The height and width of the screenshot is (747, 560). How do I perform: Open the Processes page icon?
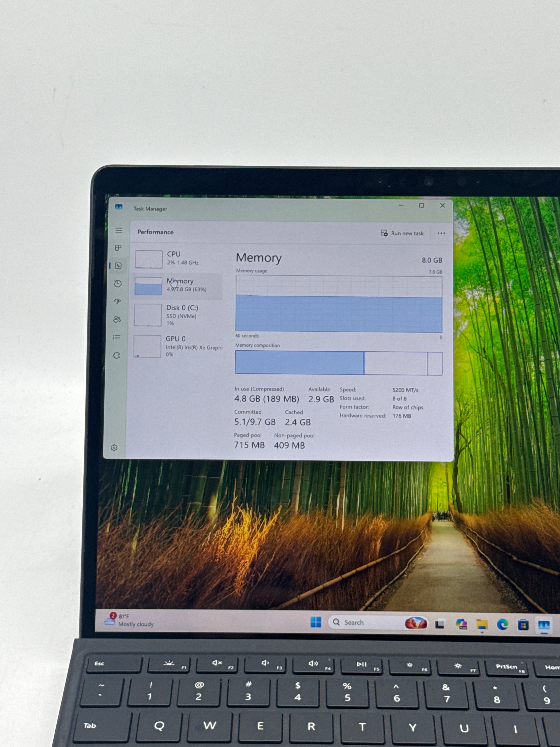point(118,248)
